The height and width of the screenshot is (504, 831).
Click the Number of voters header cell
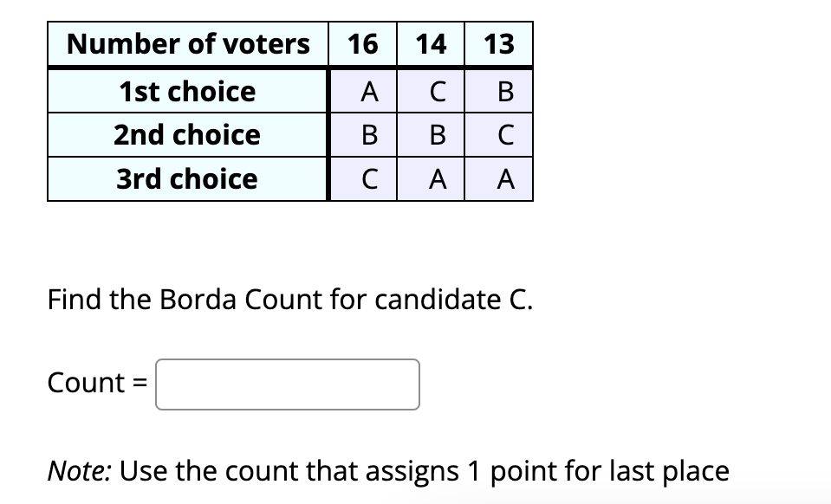[x=187, y=43]
